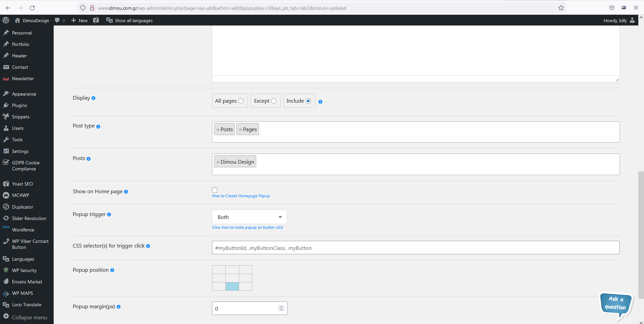Click CSS selector info icon
The height and width of the screenshot is (324, 644).
pyautogui.click(x=148, y=246)
